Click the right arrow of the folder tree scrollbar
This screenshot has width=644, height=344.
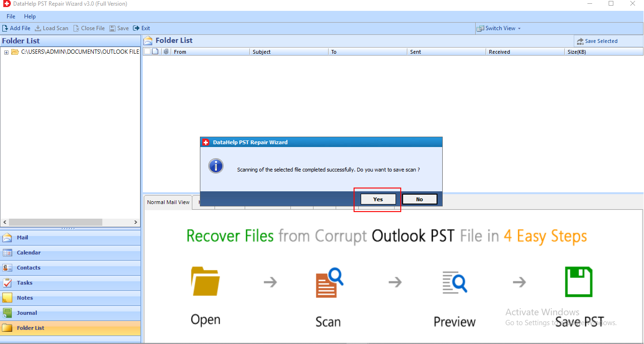tap(136, 222)
